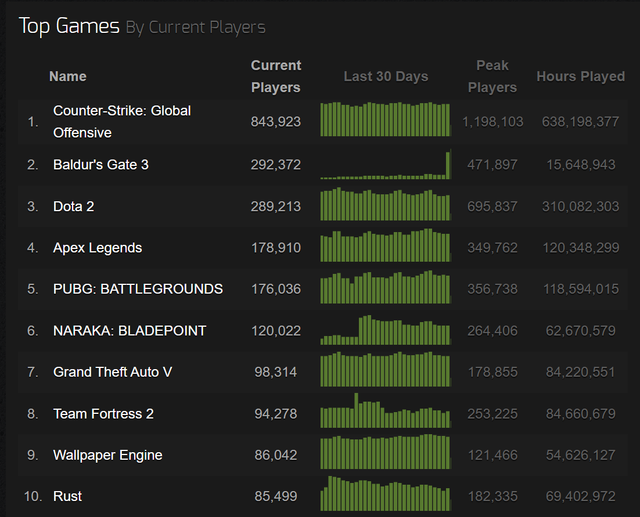Select peak players value 349,762
This screenshot has width=640, height=517.
pyautogui.click(x=493, y=248)
